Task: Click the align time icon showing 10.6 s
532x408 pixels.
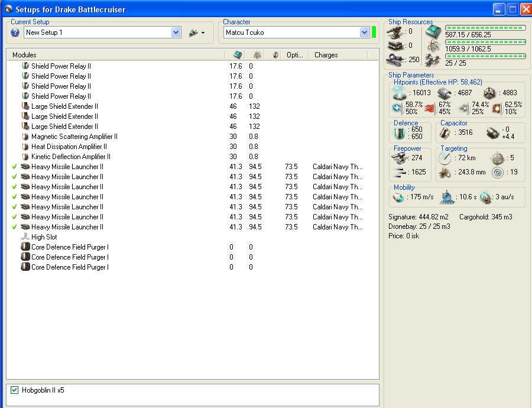Action: point(447,197)
